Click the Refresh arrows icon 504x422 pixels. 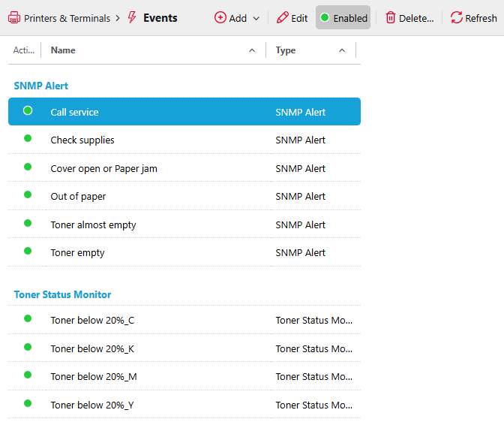[x=457, y=17]
